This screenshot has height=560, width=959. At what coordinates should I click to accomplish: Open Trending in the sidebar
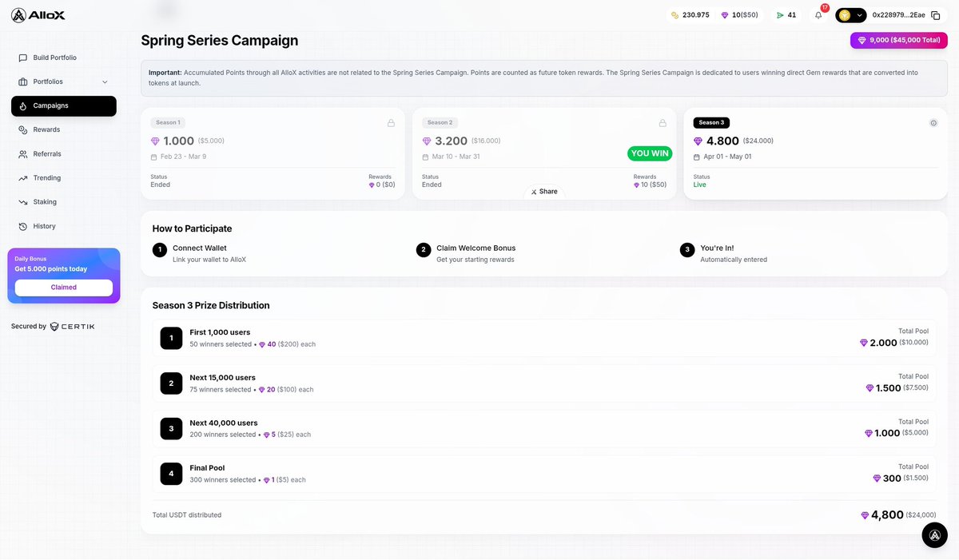(64, 178)
